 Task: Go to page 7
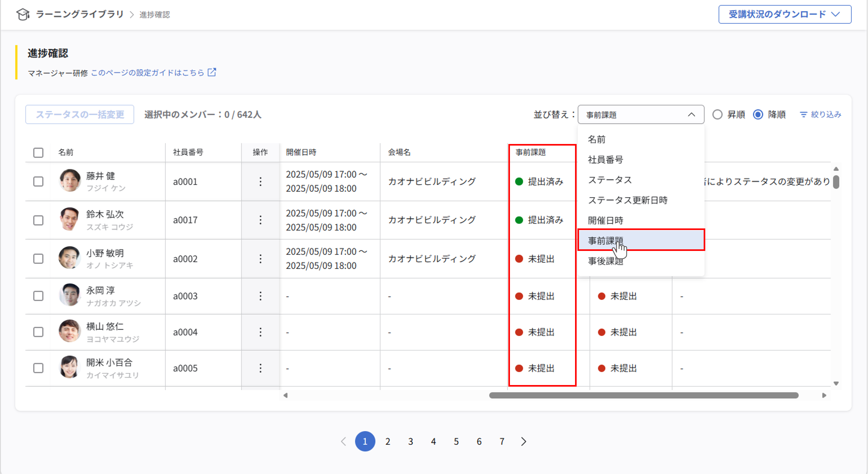502,442
